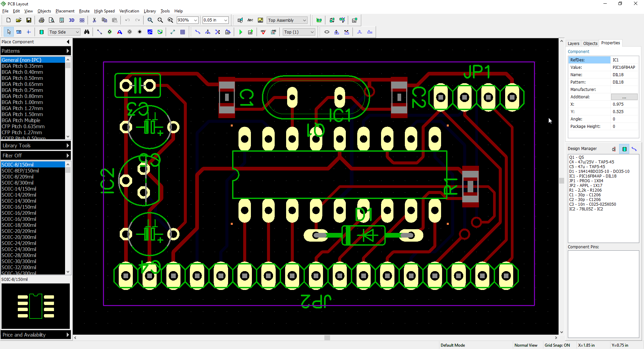Open the 930% zoom level dropdown
644x349 pixels.
tap(196, 20)
